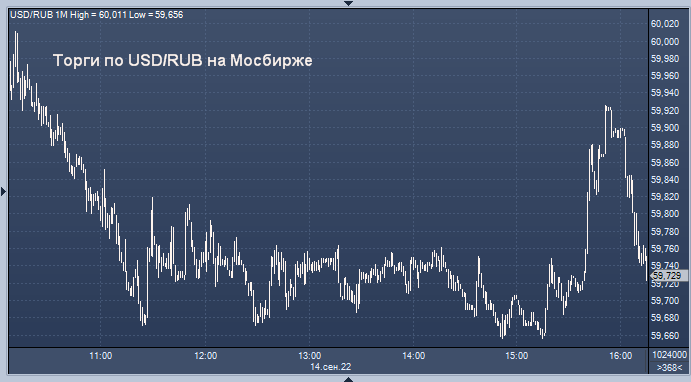Viewport: 691px width, 382px height.
Task: Click the 15:00 time axis label
Action: (516, 356)
